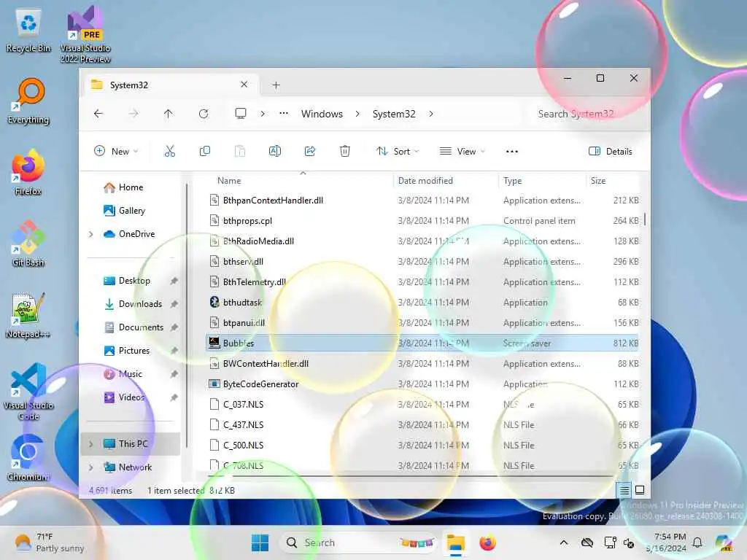Select the bthprops.cpl file
Screen dimensions: 747x560
pos(422,220)
